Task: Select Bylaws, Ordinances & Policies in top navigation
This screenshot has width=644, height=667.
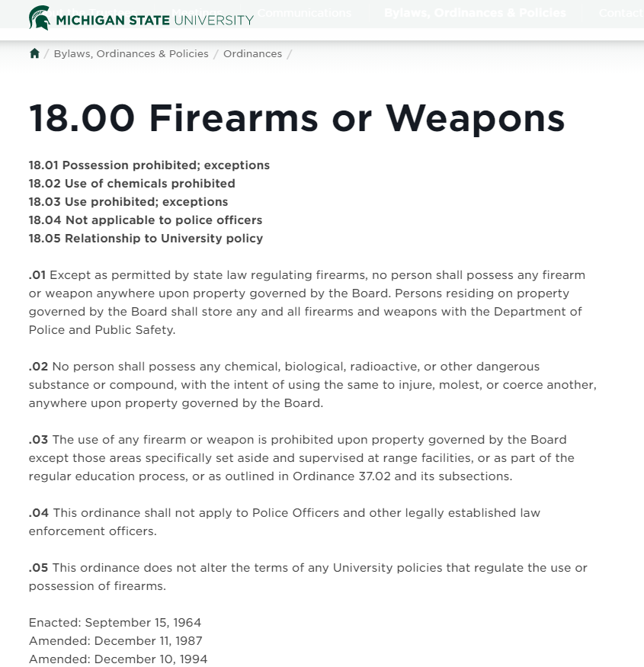Action: (475, 13)
